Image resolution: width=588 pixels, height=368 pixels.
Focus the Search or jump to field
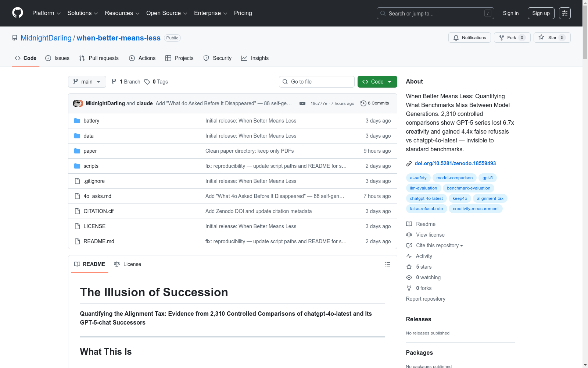435,13
